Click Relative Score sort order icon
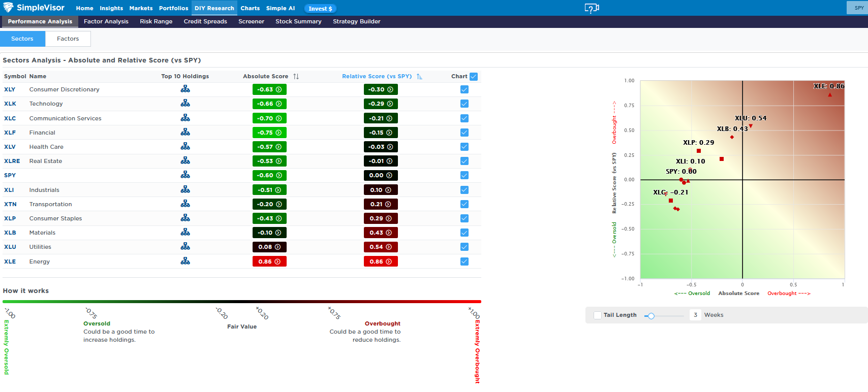Viewport: 868px width, 392px height. click(419, 77)
